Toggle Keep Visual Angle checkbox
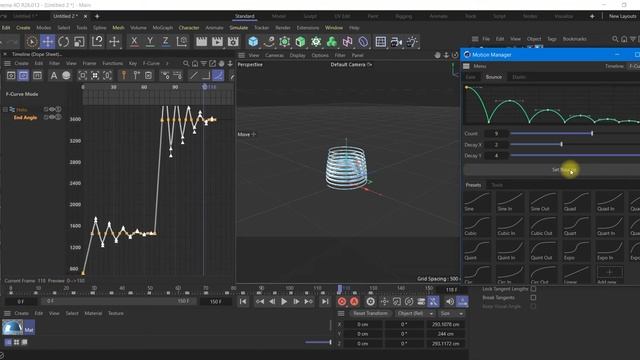 tap(533, 306)
